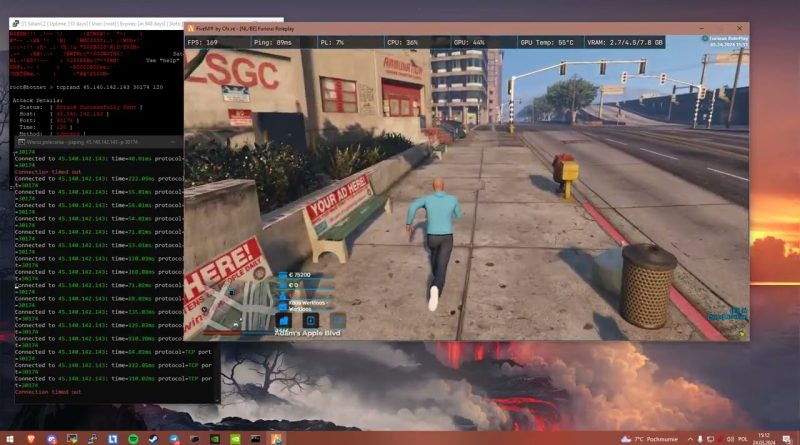
Task: Switch to the terminal window taskbar icon
Action: tap(255, 439)
